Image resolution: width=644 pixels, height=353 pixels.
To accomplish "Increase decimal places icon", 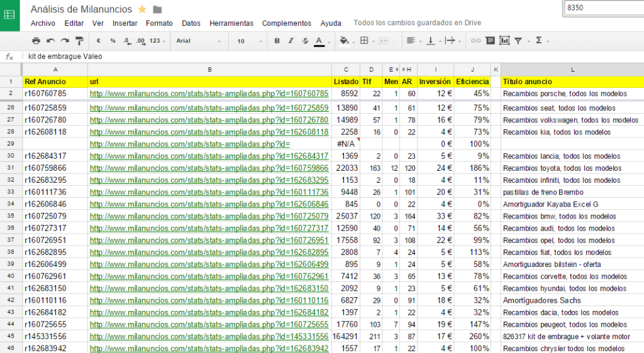I will (x=140, y=41).
